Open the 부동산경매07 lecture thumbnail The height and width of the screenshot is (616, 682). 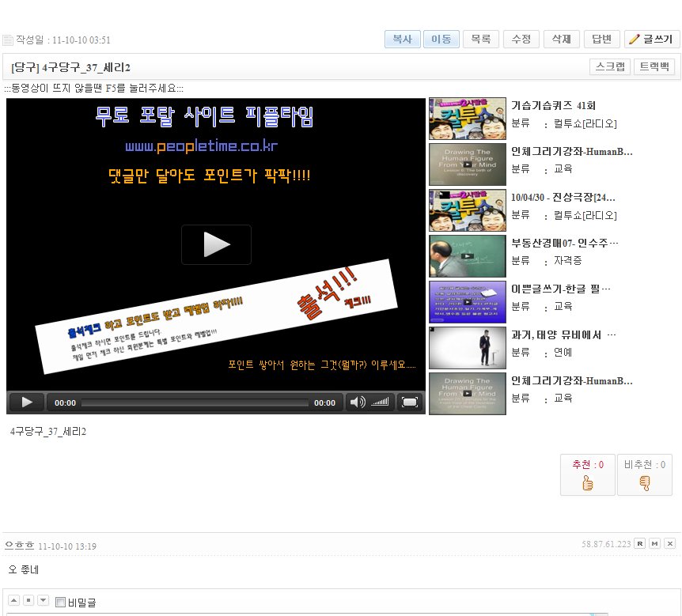(x=467, y=256)
